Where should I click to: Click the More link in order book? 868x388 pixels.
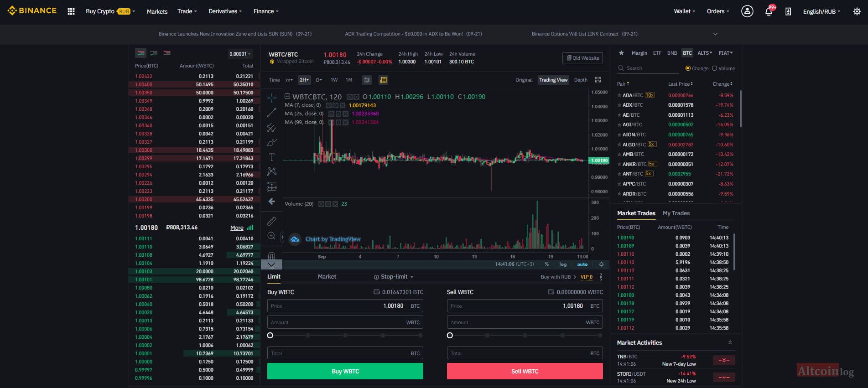(237, 228)
